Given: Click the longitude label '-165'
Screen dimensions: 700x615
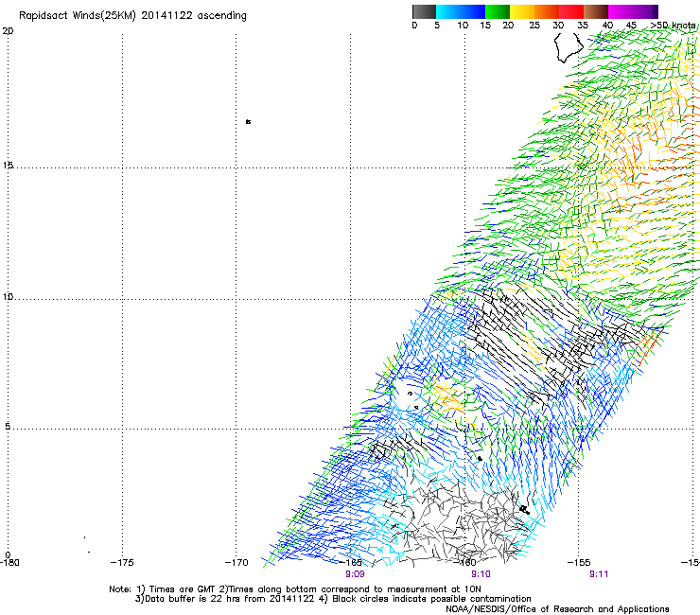Looking at the screenshot, I should (350, 562).
